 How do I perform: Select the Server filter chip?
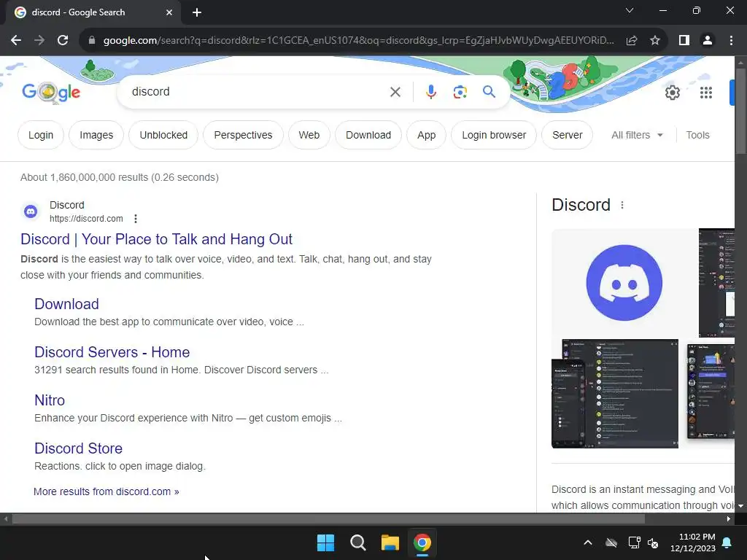568,135
